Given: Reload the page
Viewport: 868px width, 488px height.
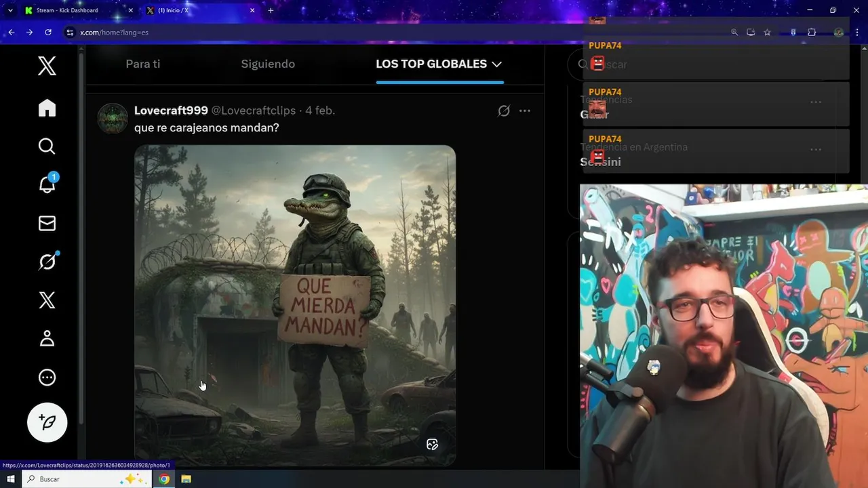Looking at the screenshot, I should pos(48,32).
